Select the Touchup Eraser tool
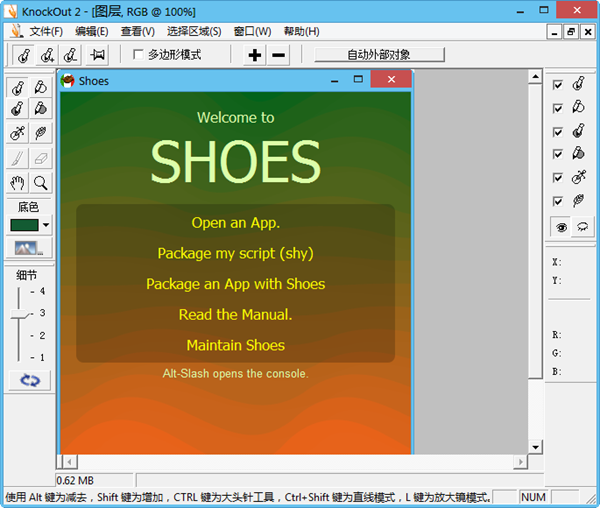 [x=41, y=158]
